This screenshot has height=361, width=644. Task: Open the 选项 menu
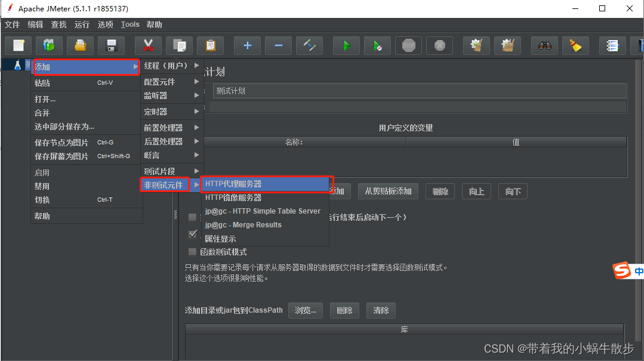pyautogui.click(x=105, y=24)
